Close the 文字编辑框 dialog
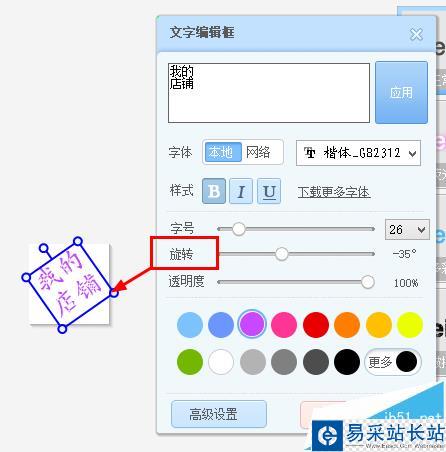This screenshot has width=446, height=452. (x=416, y=34)
